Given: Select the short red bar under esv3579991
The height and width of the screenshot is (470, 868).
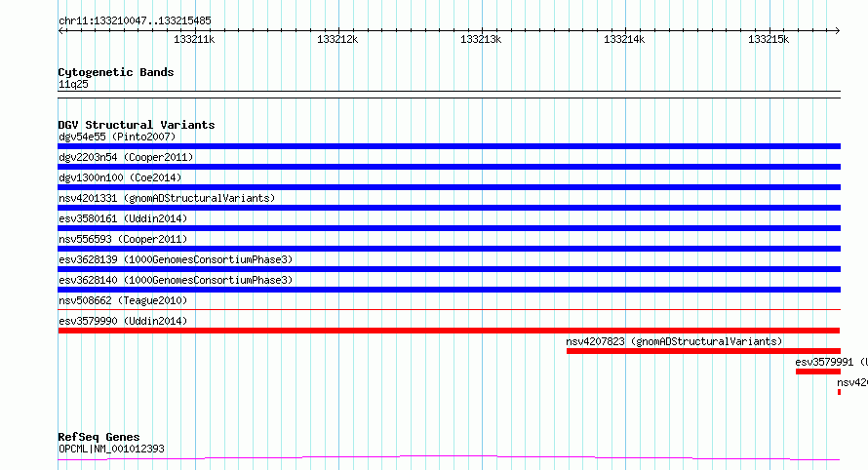Looking at the screenshot, I should click(x=818, y=372).
